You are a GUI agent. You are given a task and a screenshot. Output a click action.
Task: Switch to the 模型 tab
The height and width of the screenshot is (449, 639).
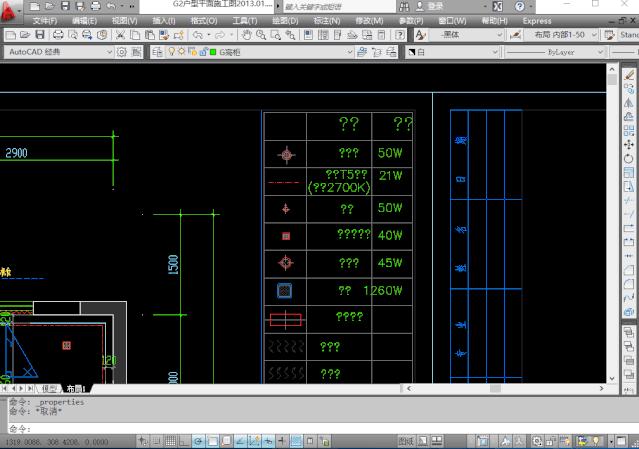click(x=50, y=387)
